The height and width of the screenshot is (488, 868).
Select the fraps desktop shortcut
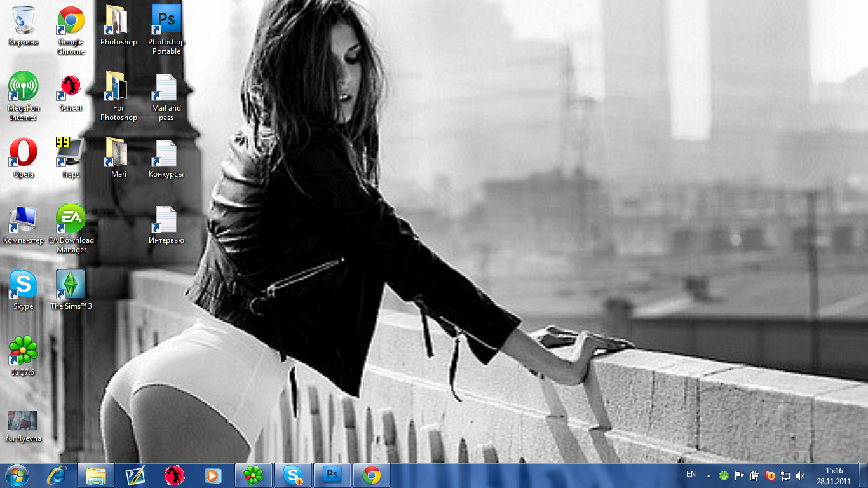(x=71, y=158)
